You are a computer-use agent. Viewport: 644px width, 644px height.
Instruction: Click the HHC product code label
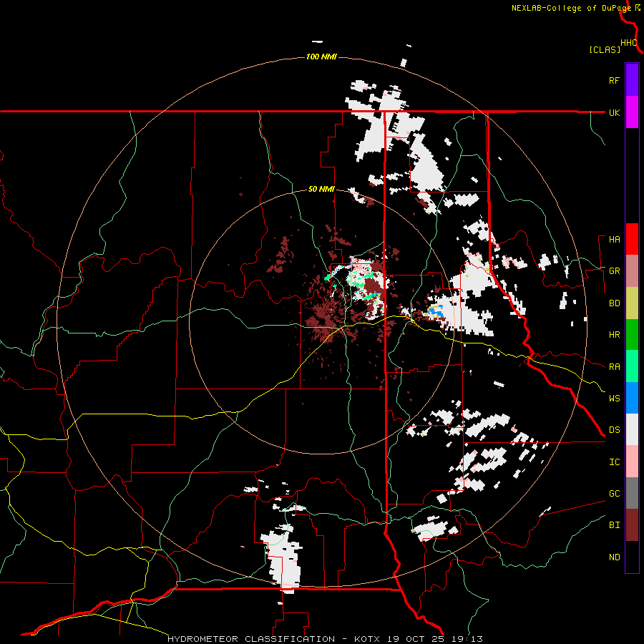point(628,43)
